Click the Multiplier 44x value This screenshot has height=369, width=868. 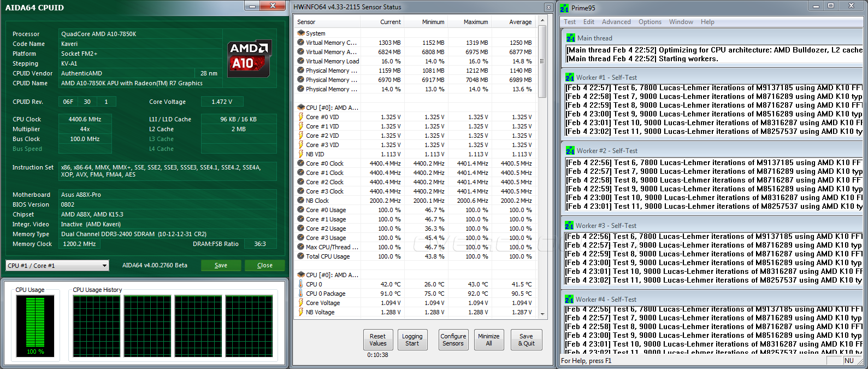coord(85,129)
